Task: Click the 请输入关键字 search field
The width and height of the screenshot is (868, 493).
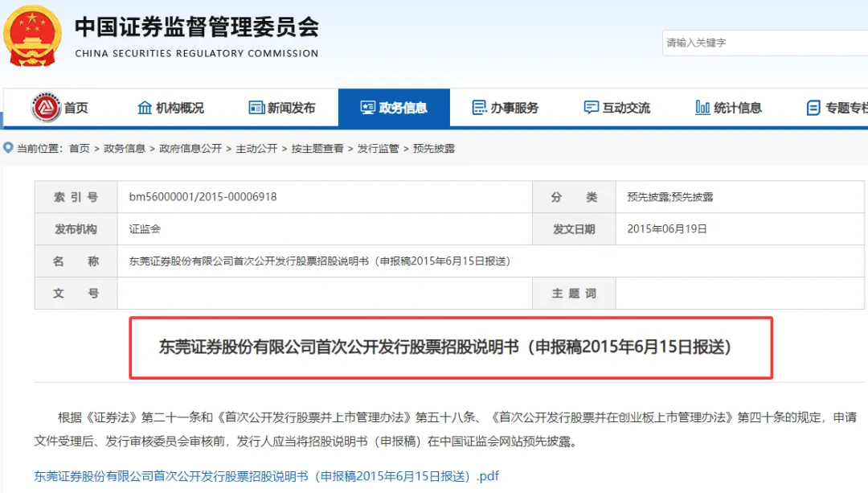Action: 765,43
